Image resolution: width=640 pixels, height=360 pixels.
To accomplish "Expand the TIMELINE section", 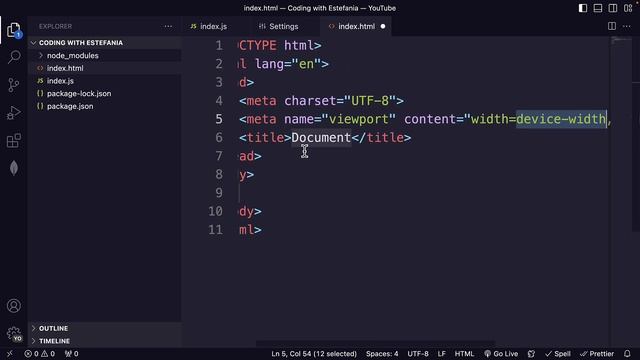I will click(105, 341).
